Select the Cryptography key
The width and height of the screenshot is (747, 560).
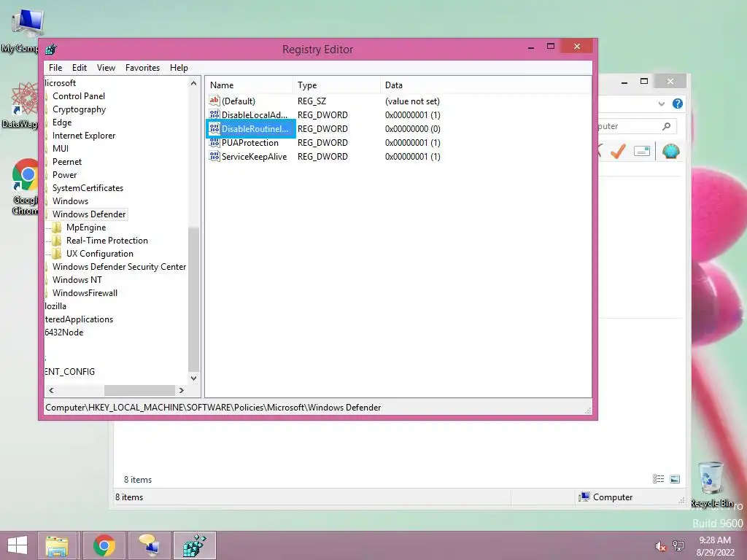(x=79, y=109)
